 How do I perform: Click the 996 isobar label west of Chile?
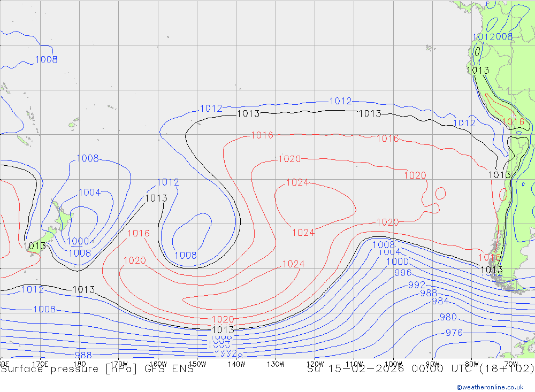(x=403, y=273)
